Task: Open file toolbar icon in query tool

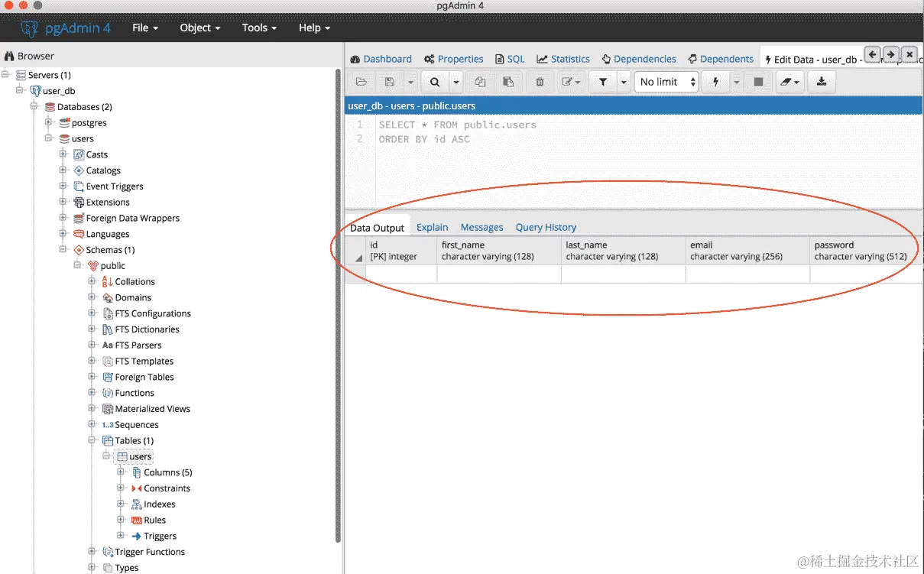Action: [361, 82]
